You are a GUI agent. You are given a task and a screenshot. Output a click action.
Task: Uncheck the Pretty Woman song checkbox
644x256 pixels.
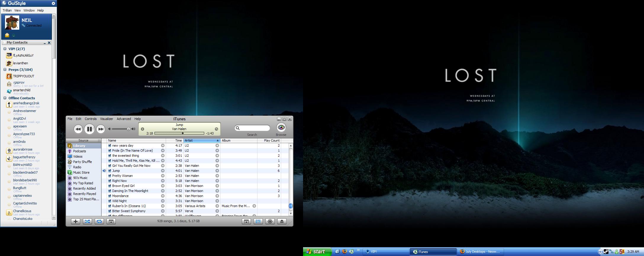pyautogui.click(x=110, y=176)
